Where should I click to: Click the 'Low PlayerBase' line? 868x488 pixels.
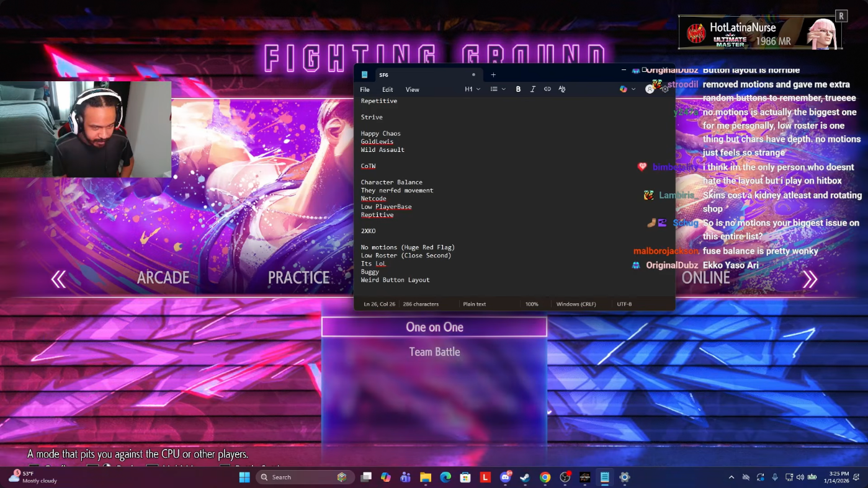point(386,207)
